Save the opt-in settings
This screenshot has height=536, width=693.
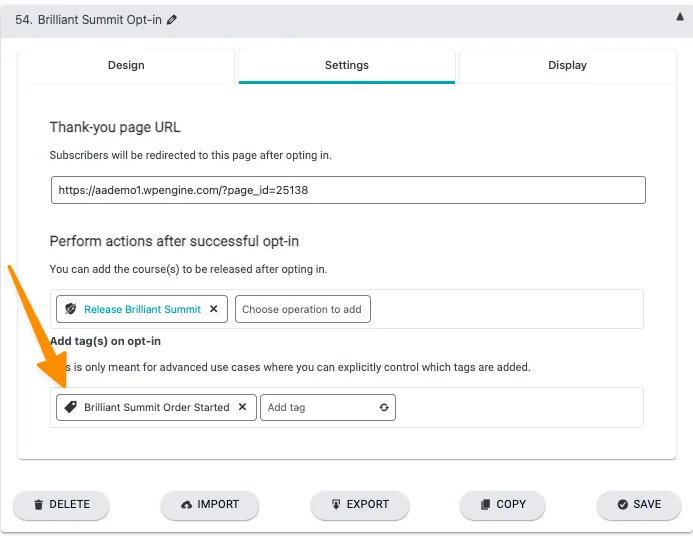pos(639,505)
